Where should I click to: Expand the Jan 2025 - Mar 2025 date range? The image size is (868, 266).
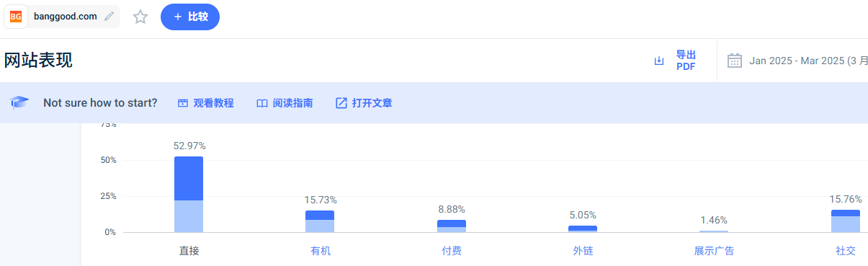(x=808, y=61)
